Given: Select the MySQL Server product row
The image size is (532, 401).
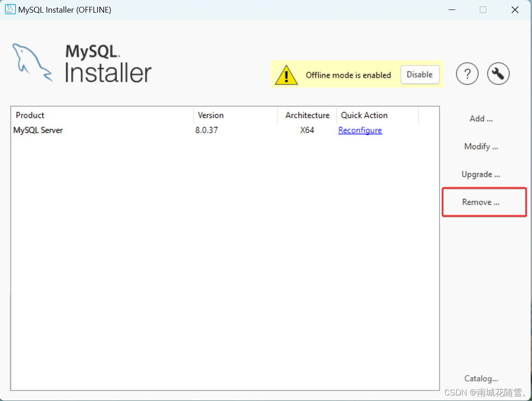Looking at the screenshot, I should click(224, 130).
